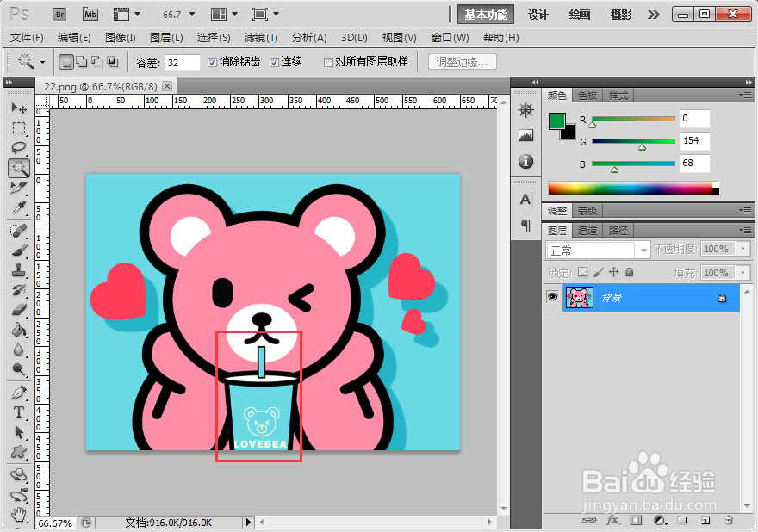Select the Move tool

(x=19, y=108)
